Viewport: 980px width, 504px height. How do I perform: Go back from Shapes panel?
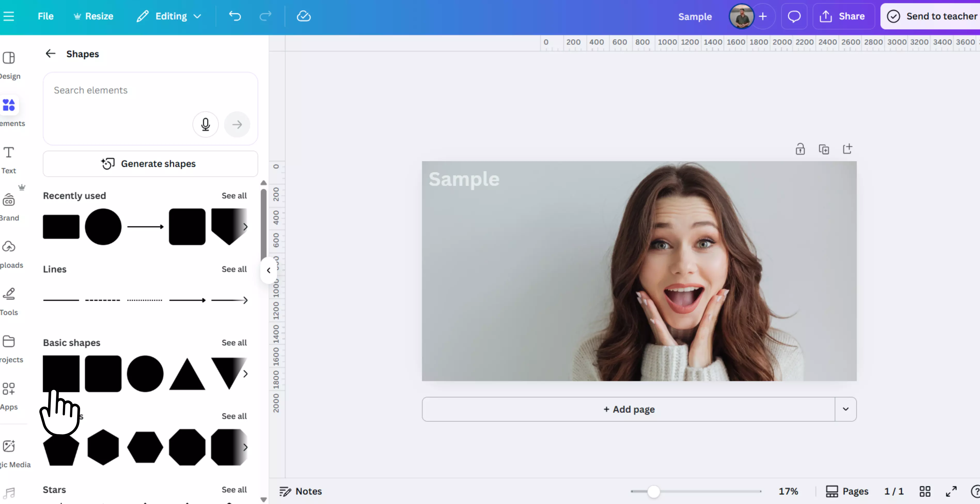click(x=51, y=54)
